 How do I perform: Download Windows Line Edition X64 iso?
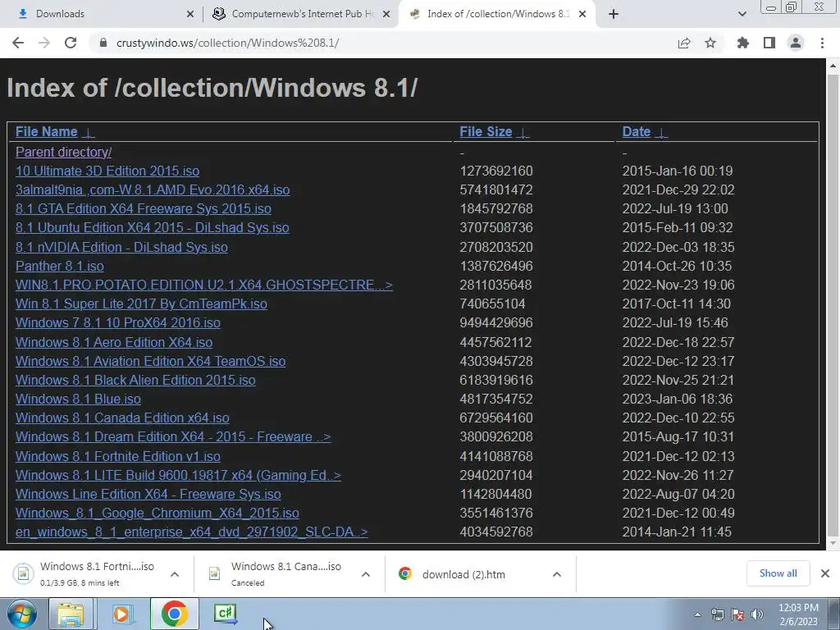tap(148, 494)
